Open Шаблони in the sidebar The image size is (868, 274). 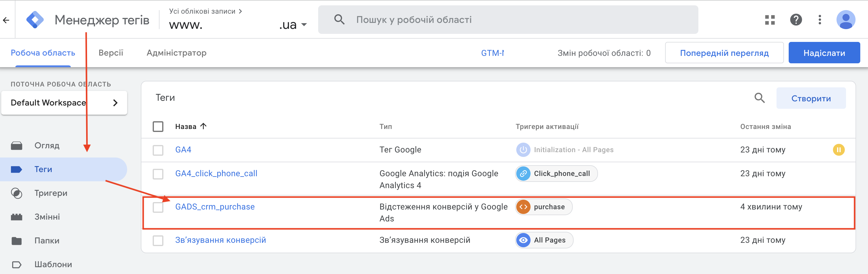click(53, 264)
